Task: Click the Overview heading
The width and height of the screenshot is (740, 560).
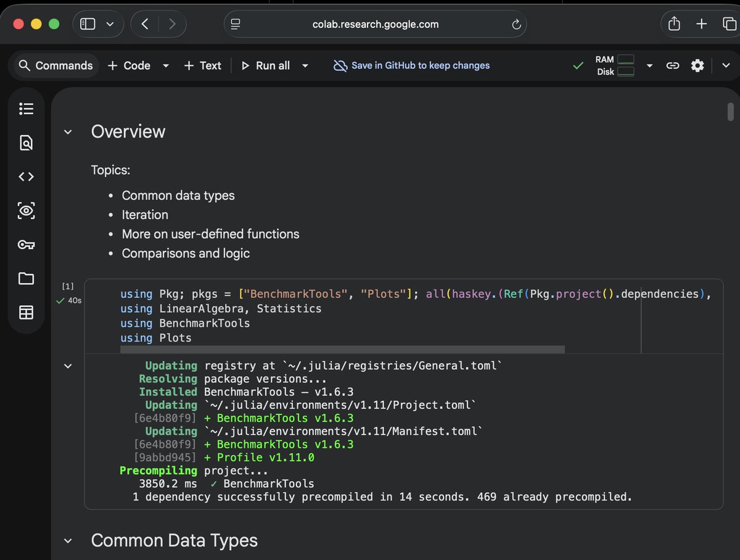Action: point(128,131)
